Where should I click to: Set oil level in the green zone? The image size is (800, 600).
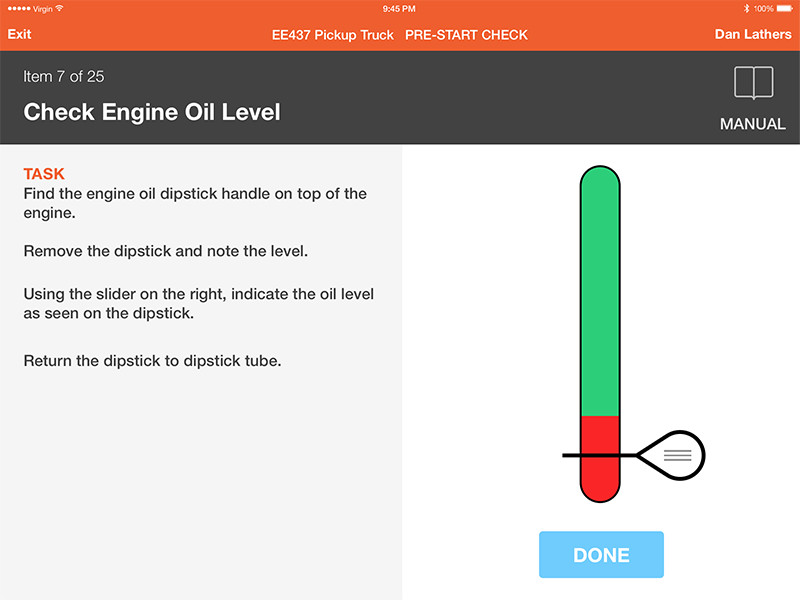[x=600, y=290]
